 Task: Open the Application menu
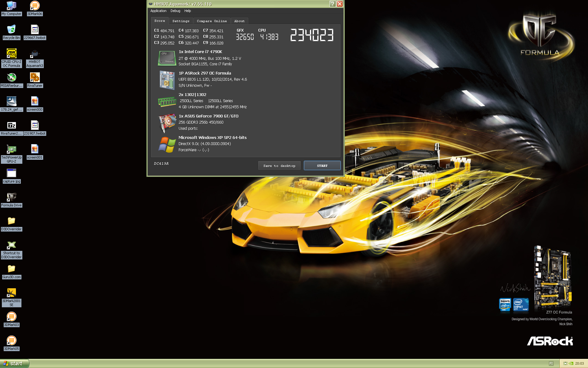point(158,11)
